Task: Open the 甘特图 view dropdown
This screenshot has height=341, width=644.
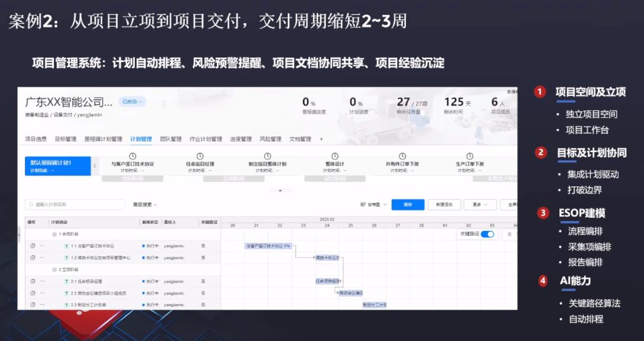Action: (373, 204)
